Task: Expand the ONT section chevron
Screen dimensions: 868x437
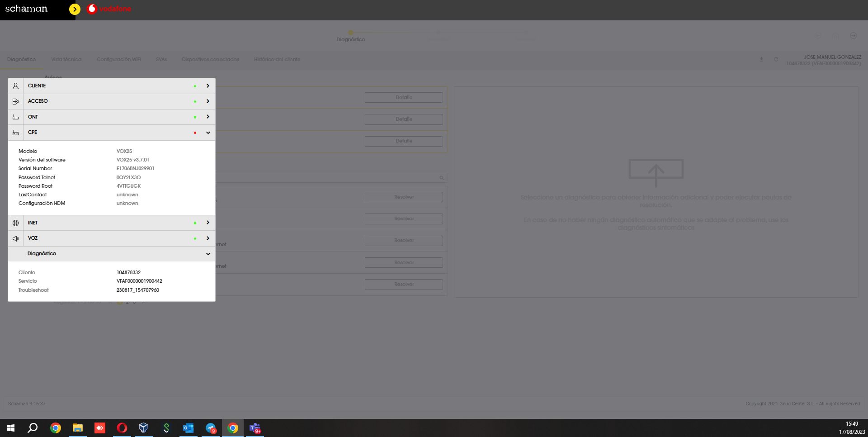Action: [x=208, y=117]
